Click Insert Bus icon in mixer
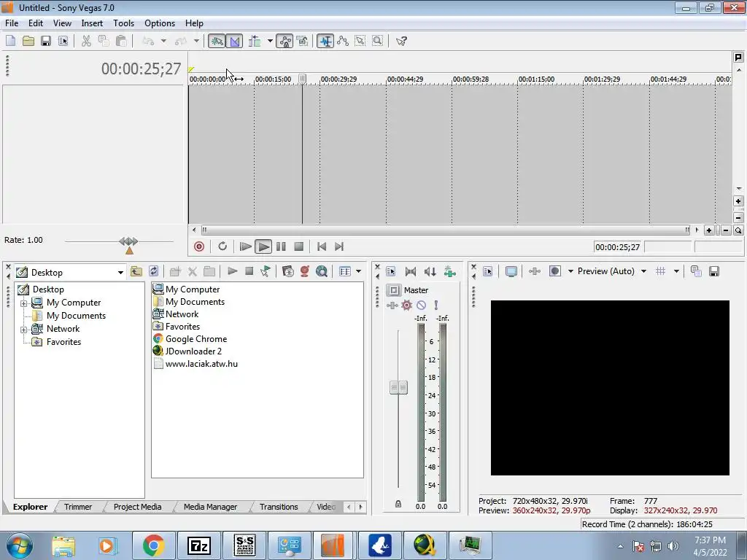This screenshot has height=560, width=747. point(449,271)
